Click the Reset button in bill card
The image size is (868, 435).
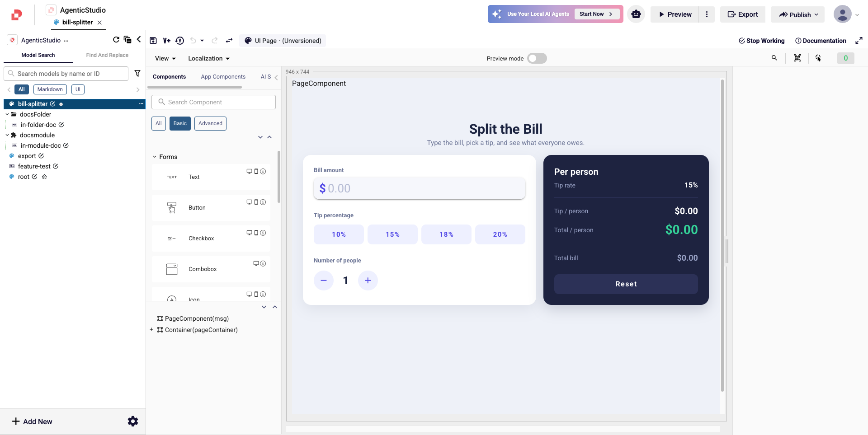pyautogui.click(x=626, y=284)
